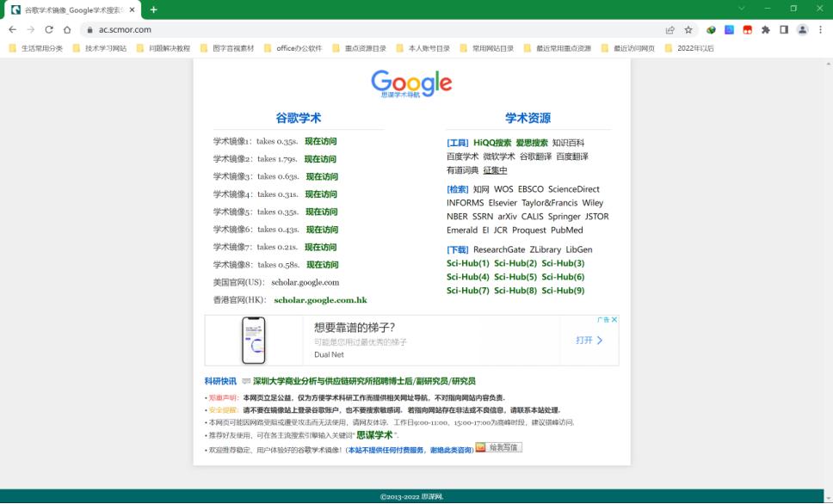Open the 2022年以后 bookmark folder
Image resolution: width=833 pixels, height=504 pixels.
click(689, 48)
